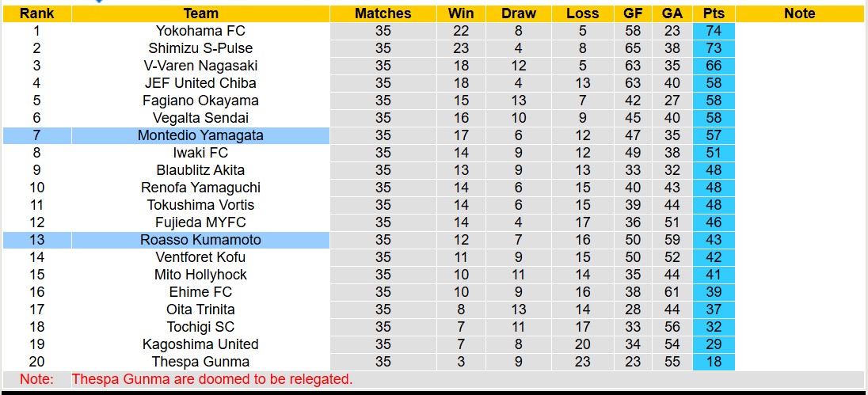
Task: Click the Loss column header
Action: click(583, 13)
